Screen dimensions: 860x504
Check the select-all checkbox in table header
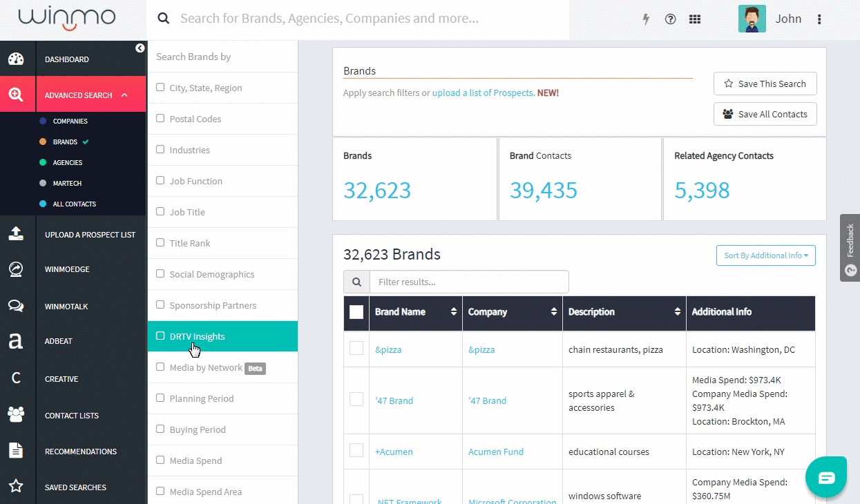point(356,312)
